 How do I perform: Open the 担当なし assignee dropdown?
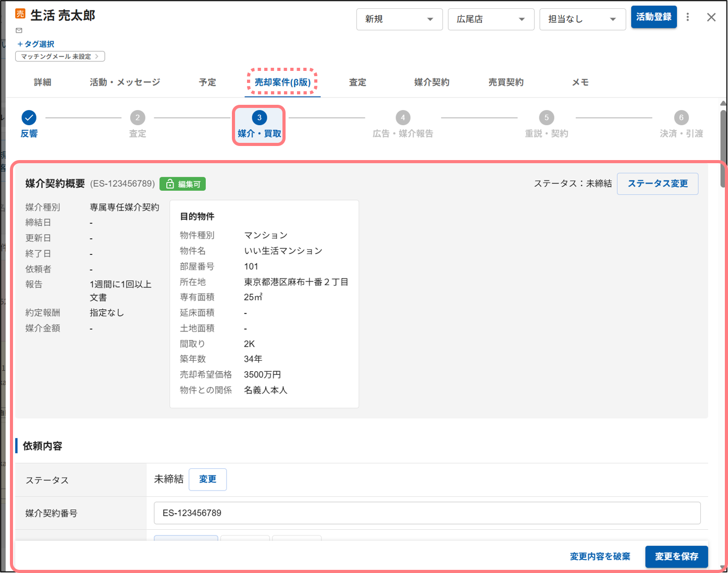pyautogui.click(x=583, y=19)
